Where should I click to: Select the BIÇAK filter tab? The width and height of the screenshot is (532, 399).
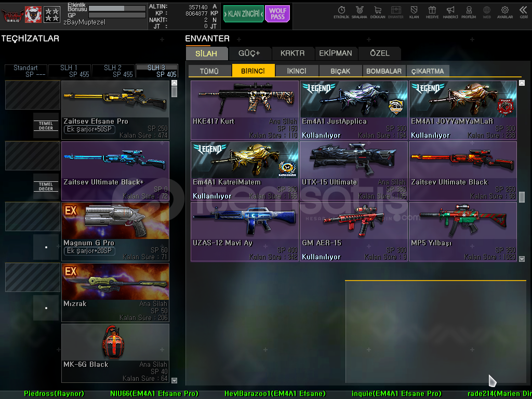[x=340, y=71]
